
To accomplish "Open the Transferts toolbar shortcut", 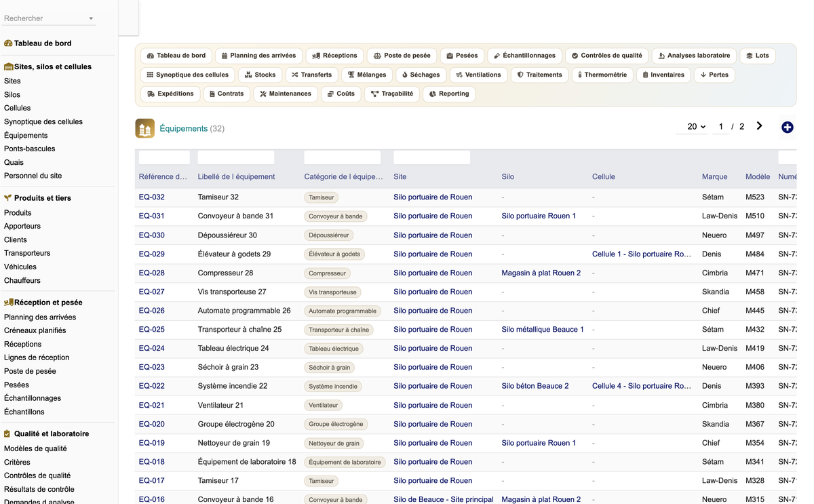I will pyautogui.click(x=311, y=75).
